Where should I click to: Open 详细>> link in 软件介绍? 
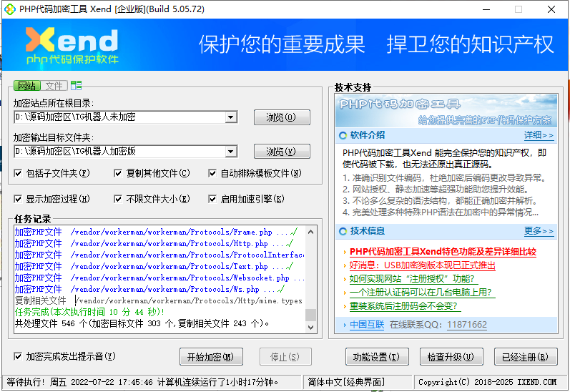click(x=539, y=136)
